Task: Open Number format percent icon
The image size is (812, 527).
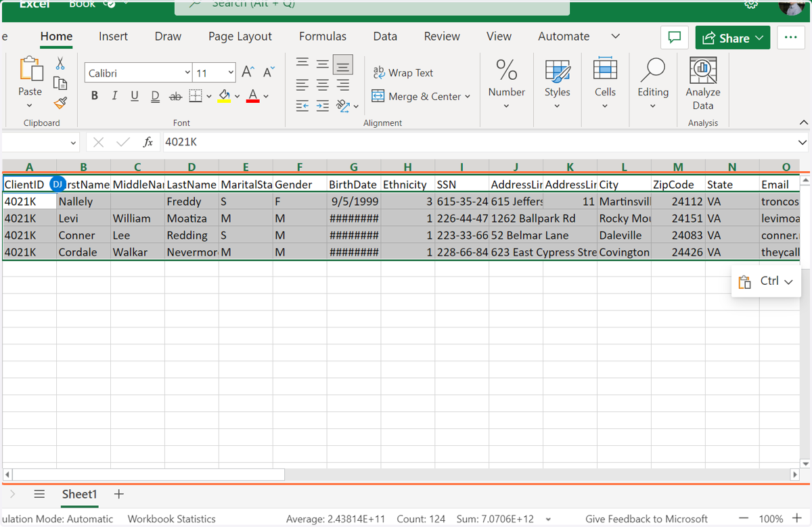Action: [x=506, y=70]
